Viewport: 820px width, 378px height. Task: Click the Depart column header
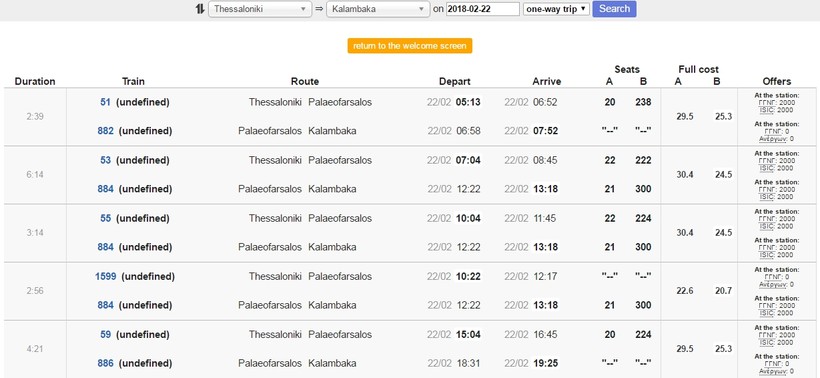454,82
